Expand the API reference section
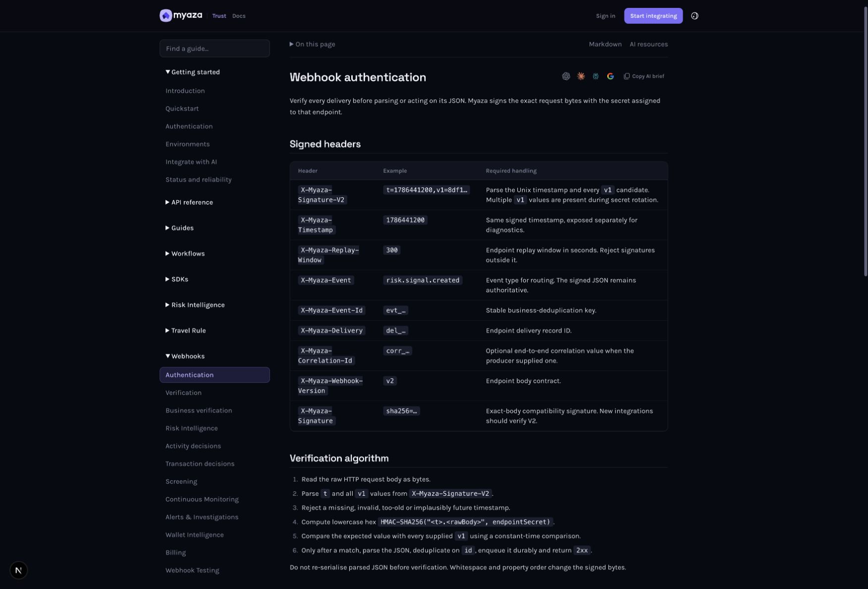The height and width of the screenshot is (589, 868). 189,202
